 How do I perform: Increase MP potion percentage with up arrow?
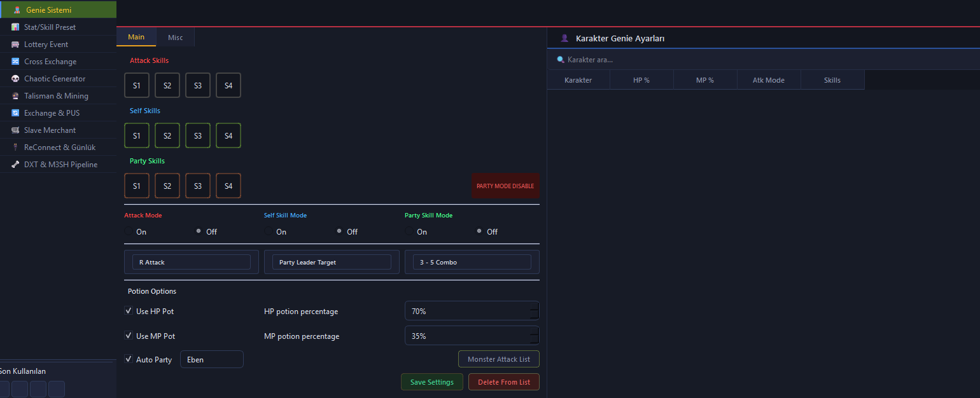(x=535, y=331)
